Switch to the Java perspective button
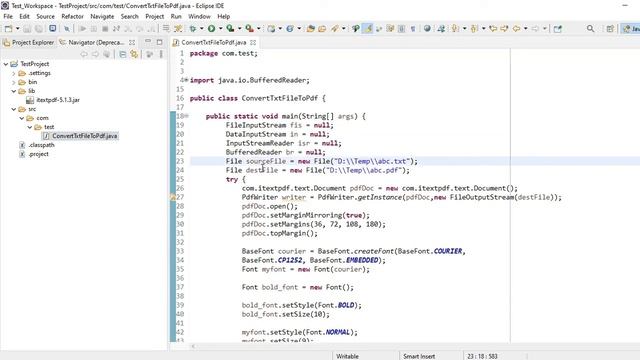Image resolution: width=640 pixels, height=360 pixels. [x=631, y=29]
